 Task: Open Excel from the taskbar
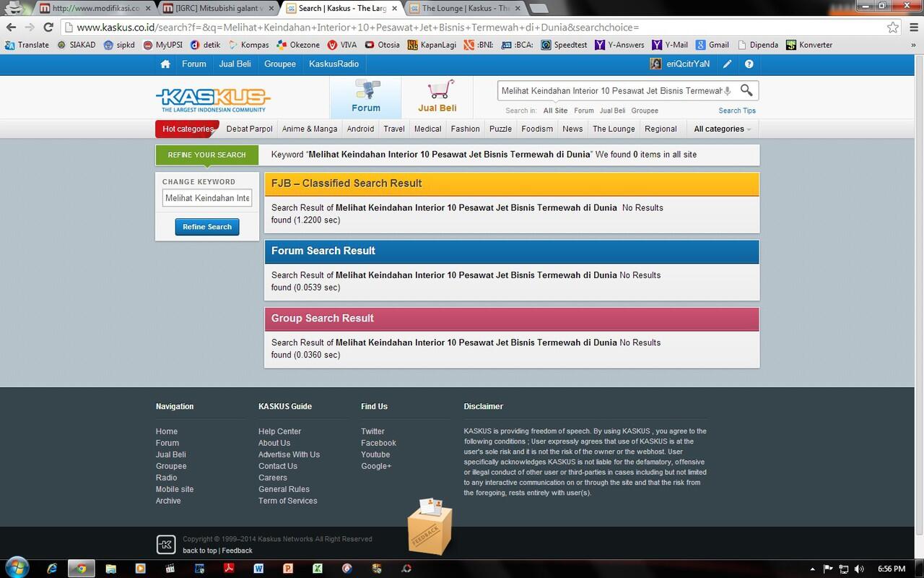point(318,569)
